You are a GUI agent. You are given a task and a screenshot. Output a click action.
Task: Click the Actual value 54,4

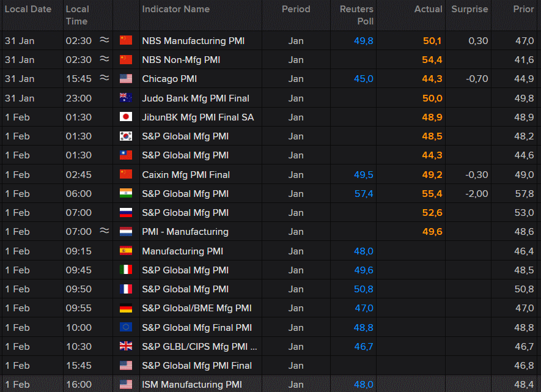432,60
